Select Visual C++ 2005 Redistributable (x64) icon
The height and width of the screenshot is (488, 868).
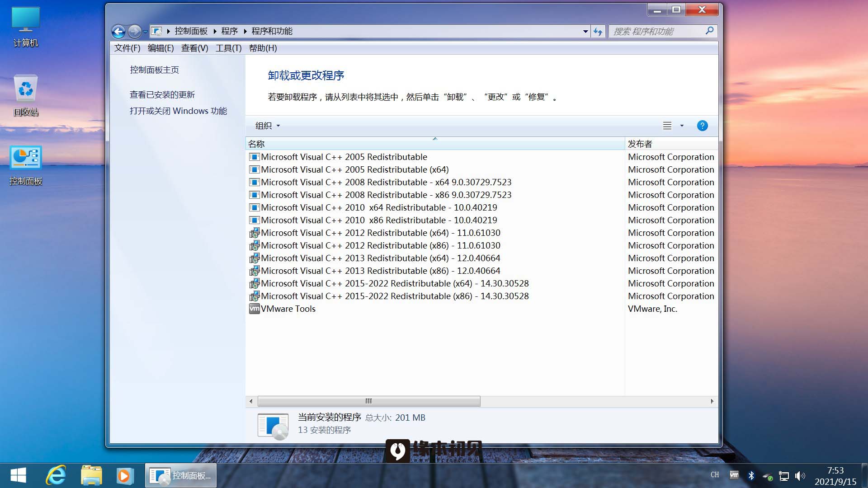click(255, 169)
